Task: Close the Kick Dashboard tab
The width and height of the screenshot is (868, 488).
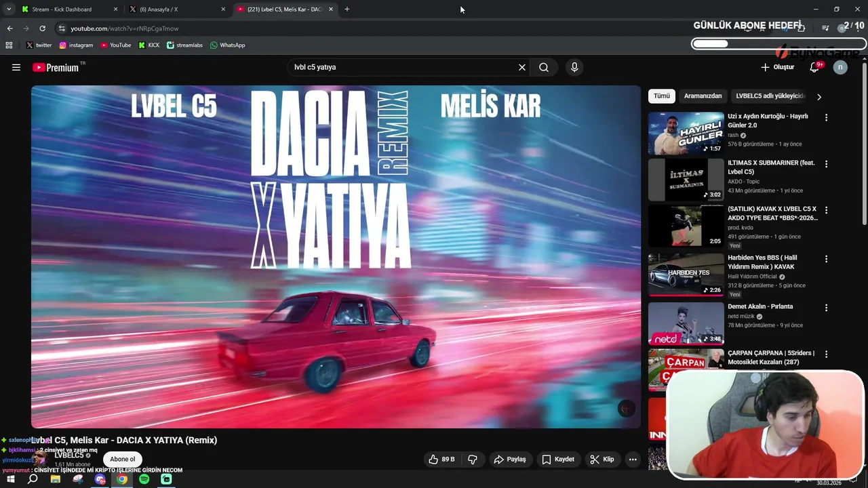Action: point(115,9)
